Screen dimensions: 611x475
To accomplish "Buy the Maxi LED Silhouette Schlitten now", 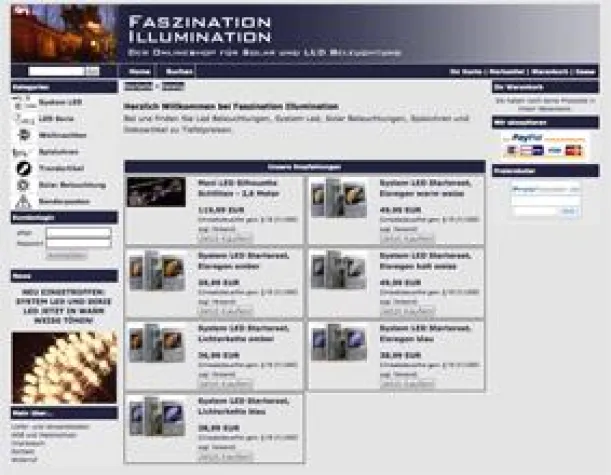I will coord(225,238).
